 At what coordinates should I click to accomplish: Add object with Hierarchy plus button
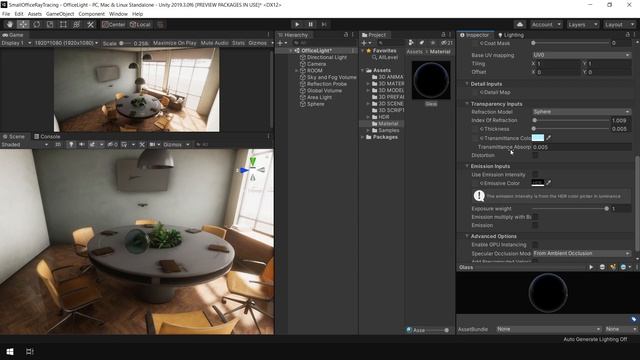pyautogui.click(x=282, y=43)
